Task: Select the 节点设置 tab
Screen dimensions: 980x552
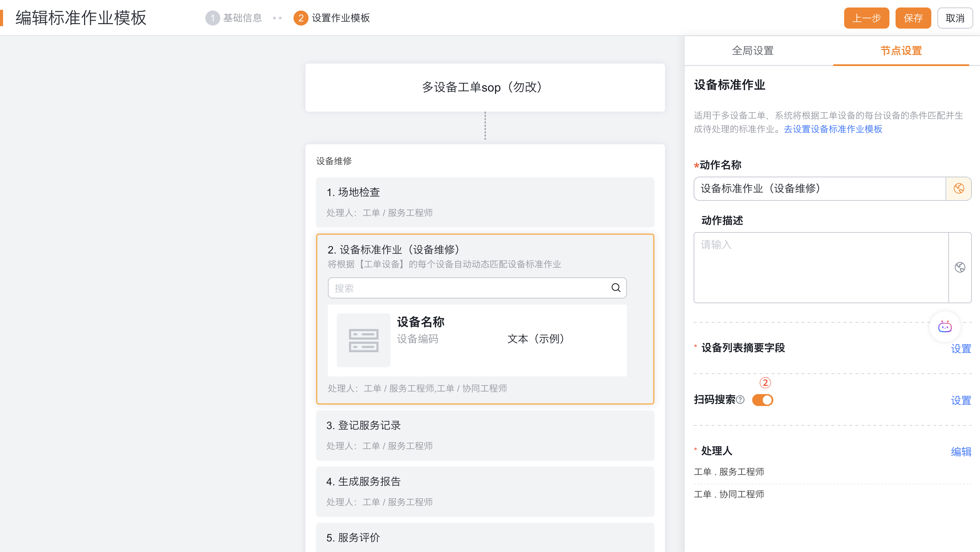Action: click(x=901, y=51)
